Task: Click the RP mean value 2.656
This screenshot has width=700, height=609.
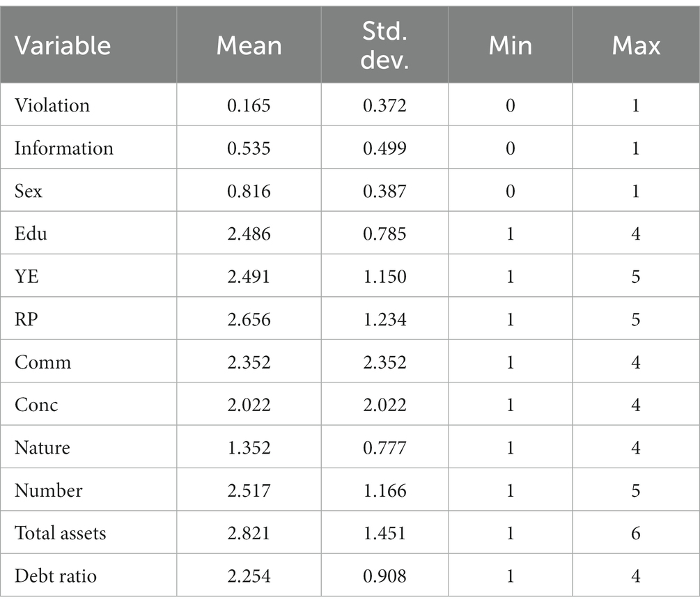Action: coord(249,319)
